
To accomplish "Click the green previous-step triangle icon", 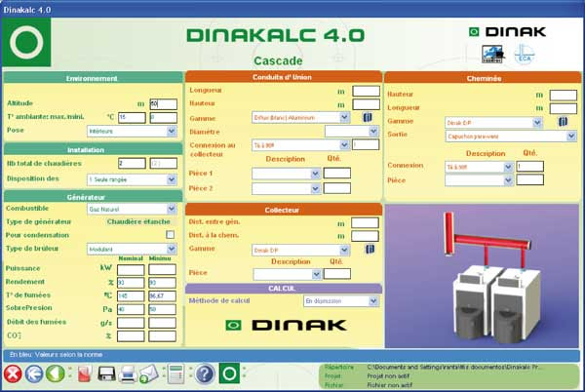I will pyautogui.click(x=56, y=373).
